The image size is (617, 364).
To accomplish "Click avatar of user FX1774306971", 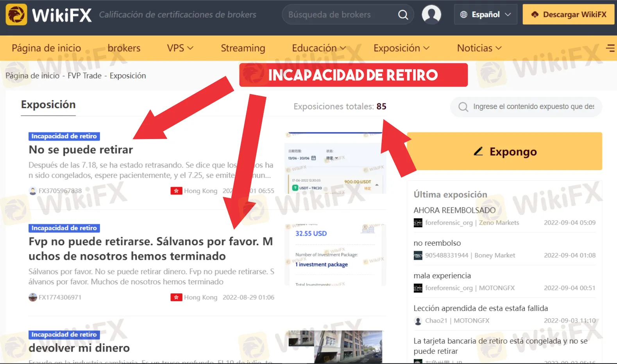I will click(x=33, y=297).
